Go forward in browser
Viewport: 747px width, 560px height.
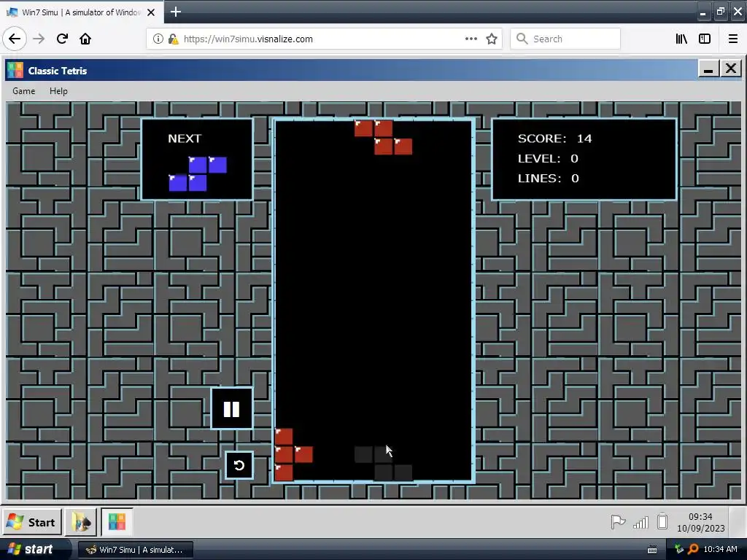tap(39, 39)
